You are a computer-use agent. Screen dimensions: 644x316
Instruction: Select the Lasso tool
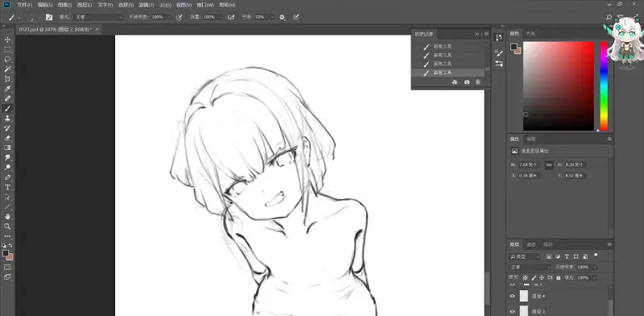tap(7, 60)
